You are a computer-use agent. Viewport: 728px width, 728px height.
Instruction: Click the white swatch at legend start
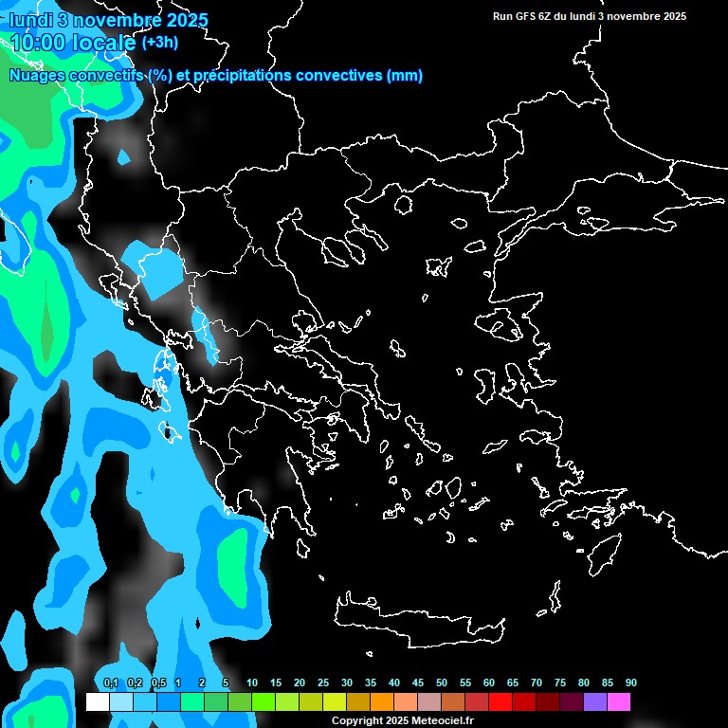[x=97, y=701]
